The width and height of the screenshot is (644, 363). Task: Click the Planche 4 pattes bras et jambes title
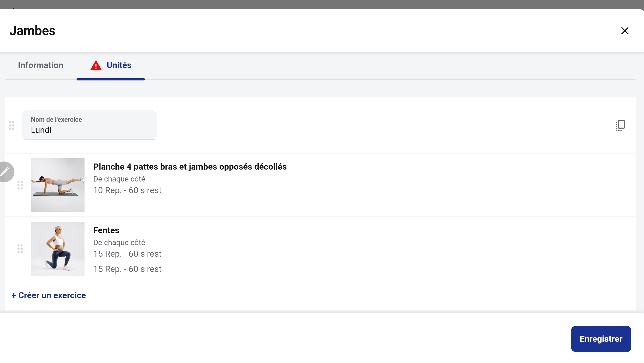pos(190,167)
